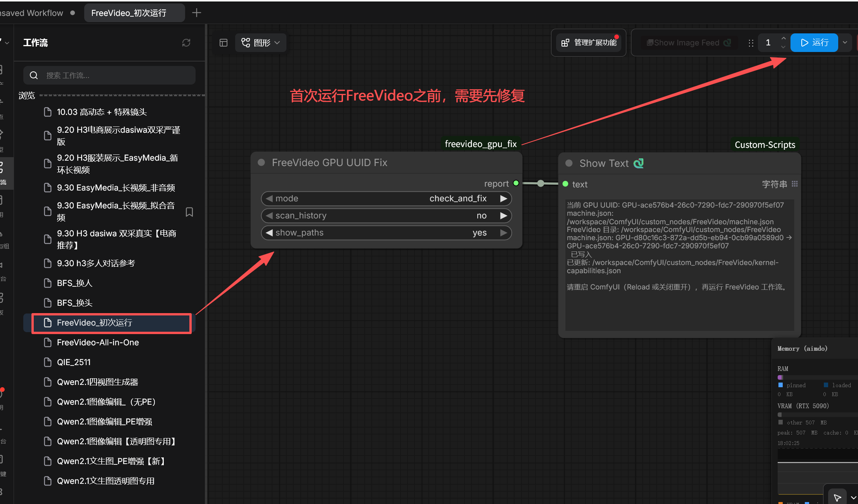Click the report output socket
The width and height of the screenshot is (858, 504).
click(516, 184)
